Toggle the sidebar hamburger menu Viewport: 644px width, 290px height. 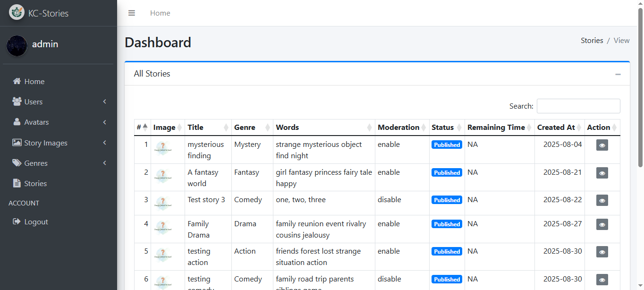click(x=132, y=13)
